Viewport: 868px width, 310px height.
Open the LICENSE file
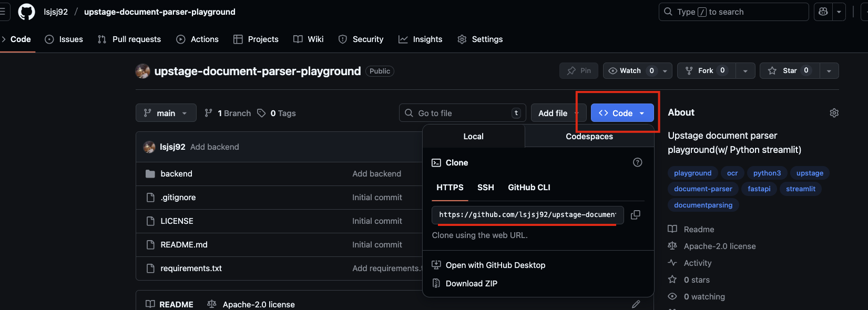tap(177, 221)
